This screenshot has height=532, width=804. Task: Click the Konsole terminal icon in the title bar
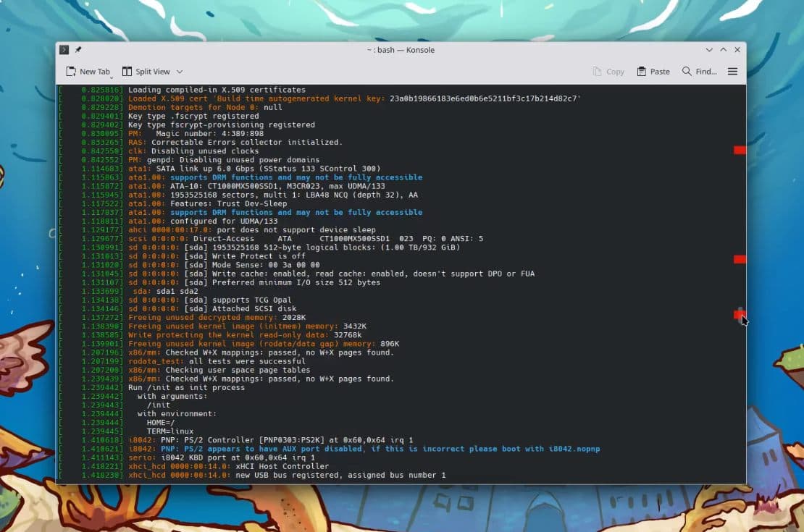[x=64, y=50]
